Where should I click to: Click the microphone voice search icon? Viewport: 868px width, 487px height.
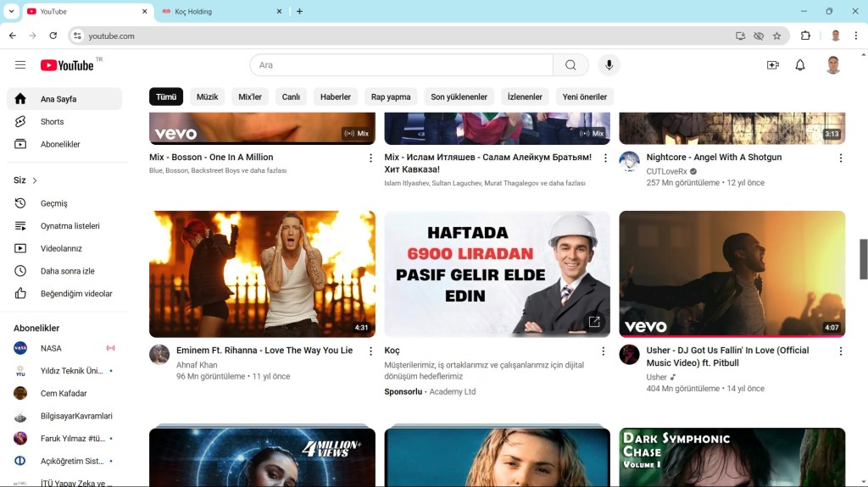coord(608,65)
